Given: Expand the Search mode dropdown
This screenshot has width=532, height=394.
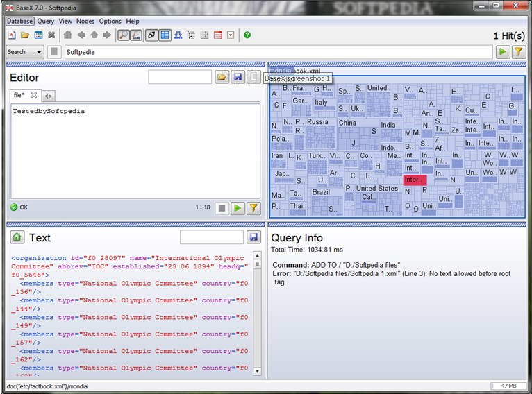Looking at the screenshot, I should click(x=25, y=52).
